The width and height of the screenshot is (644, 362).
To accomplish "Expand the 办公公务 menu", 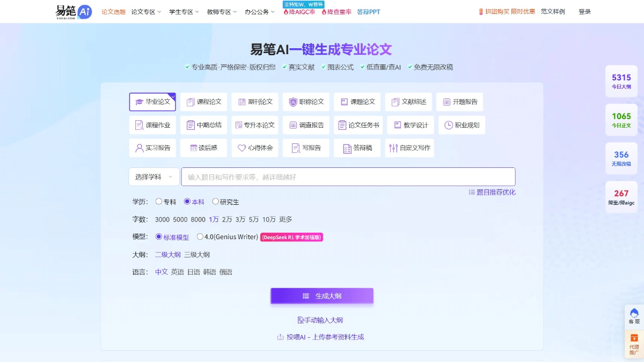I will (260, 11).
